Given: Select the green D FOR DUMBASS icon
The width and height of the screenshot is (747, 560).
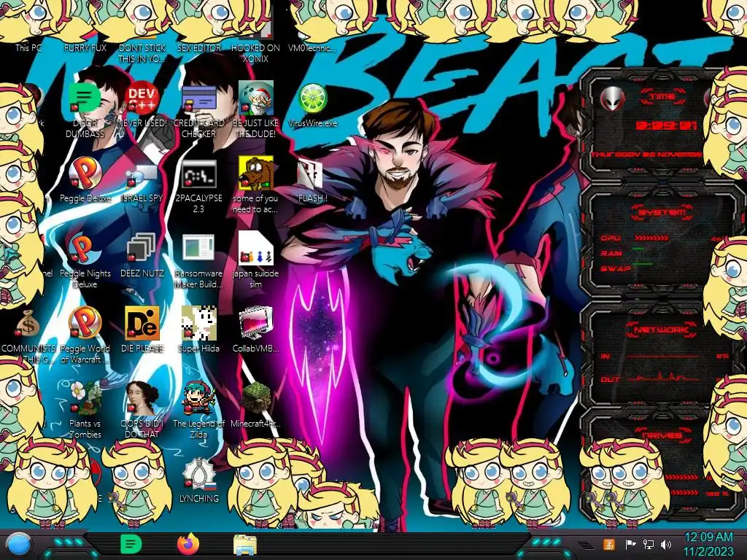Looking at the screenshot, I should point(85,98).
